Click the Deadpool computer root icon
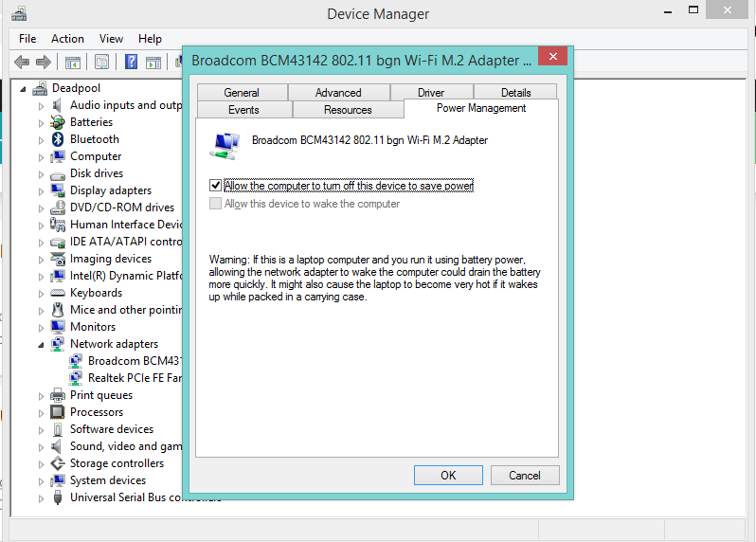The width and height of the screenshot is (756, 542). pos(40,88)
